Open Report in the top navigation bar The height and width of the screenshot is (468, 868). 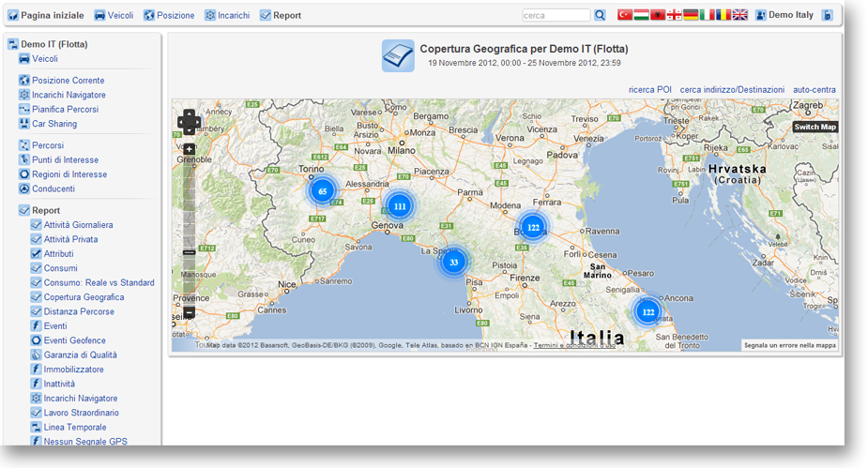[281, 16]
